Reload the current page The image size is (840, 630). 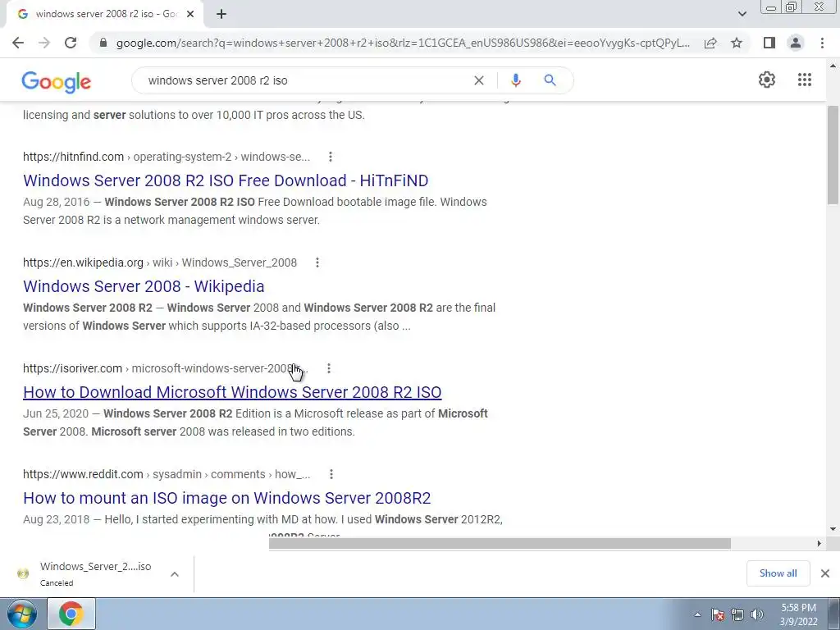[x=71, y=43]
